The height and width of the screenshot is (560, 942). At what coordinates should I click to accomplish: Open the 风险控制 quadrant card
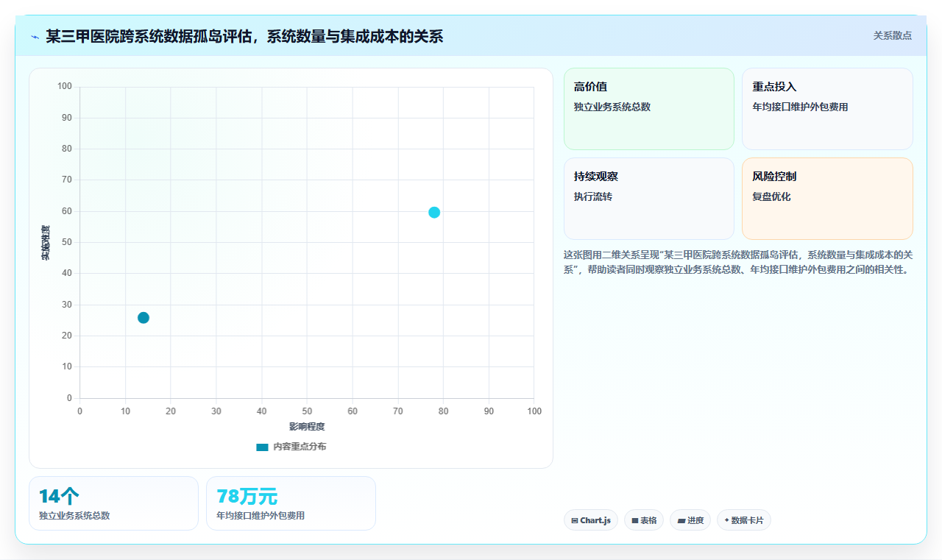click(827, 199)
